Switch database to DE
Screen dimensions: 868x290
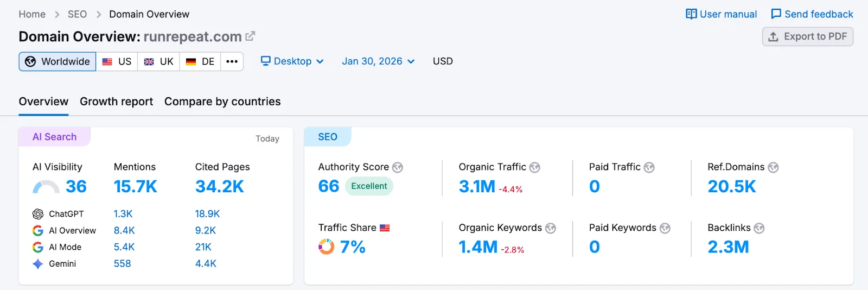click(x=200, y=61)
